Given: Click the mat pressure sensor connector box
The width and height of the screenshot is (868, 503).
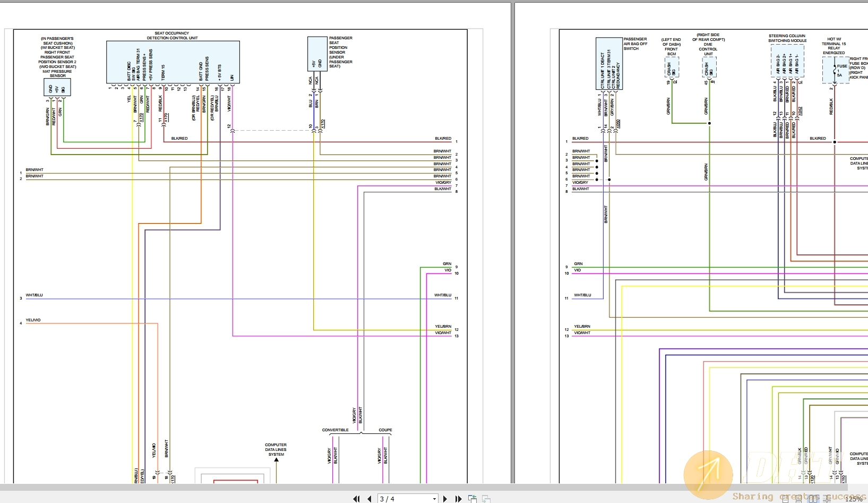Looking at the screenshot, I should pos(57,88).
